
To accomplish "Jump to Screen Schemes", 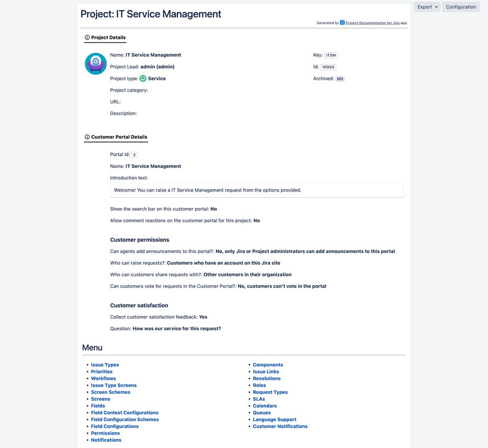I will pos(110,392).
